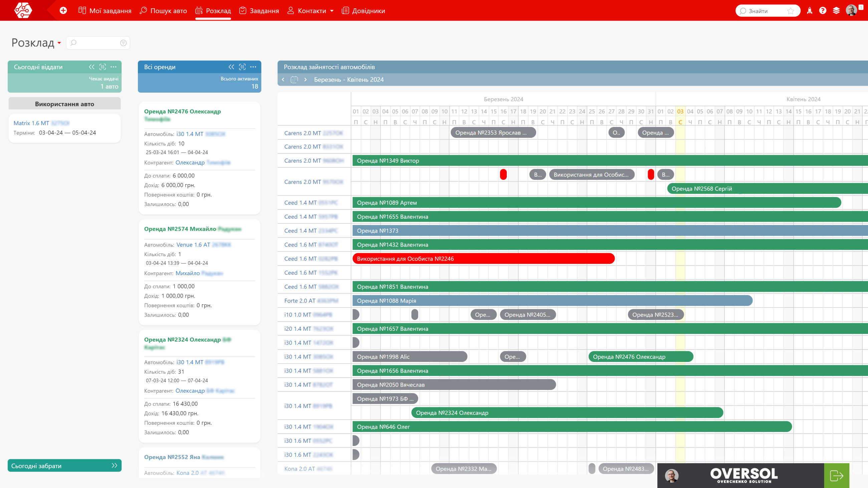The width and height of the screenshot is (868, 488).
Task: Select the 'Оренда №1973 БФ' grey bar
Action: coord(385,399)
